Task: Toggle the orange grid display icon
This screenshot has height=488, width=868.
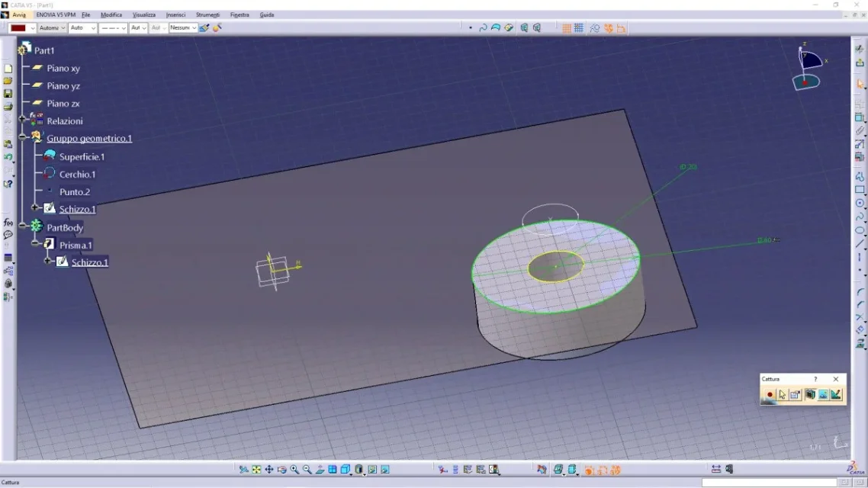Action: (567, 28)
